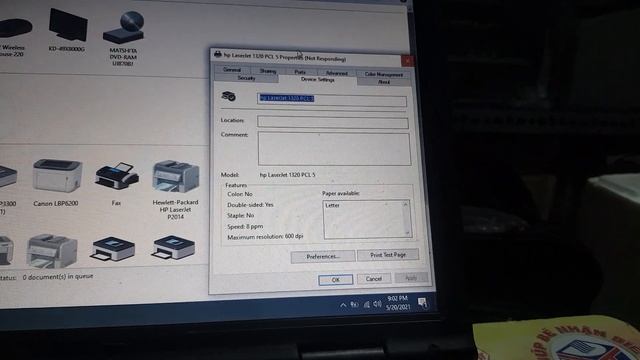Click the 'Paper available:' label
Image resolution: width=640 pixels, height=360 pixels.
[341, 193]
